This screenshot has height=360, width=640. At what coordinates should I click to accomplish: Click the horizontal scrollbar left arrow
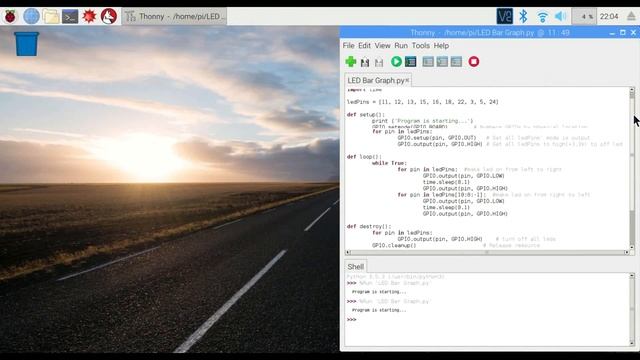(348, 252)
